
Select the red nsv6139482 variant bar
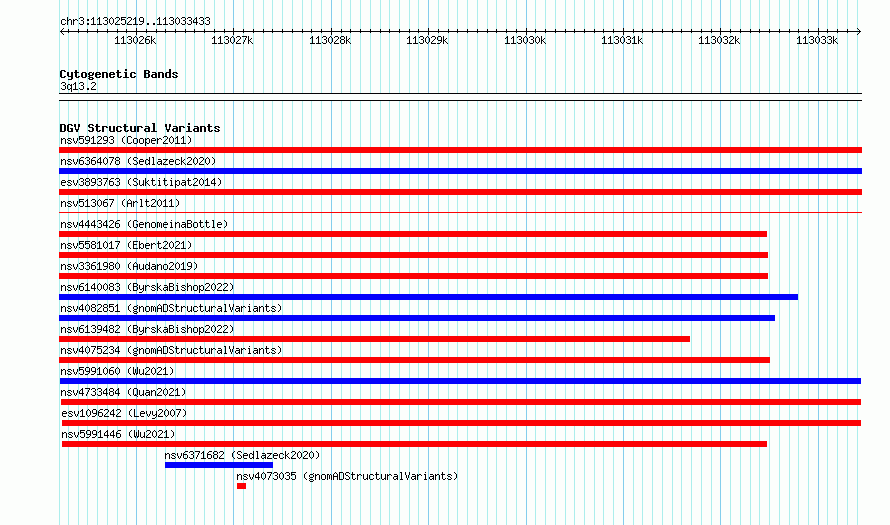click(x=375, y=339)
